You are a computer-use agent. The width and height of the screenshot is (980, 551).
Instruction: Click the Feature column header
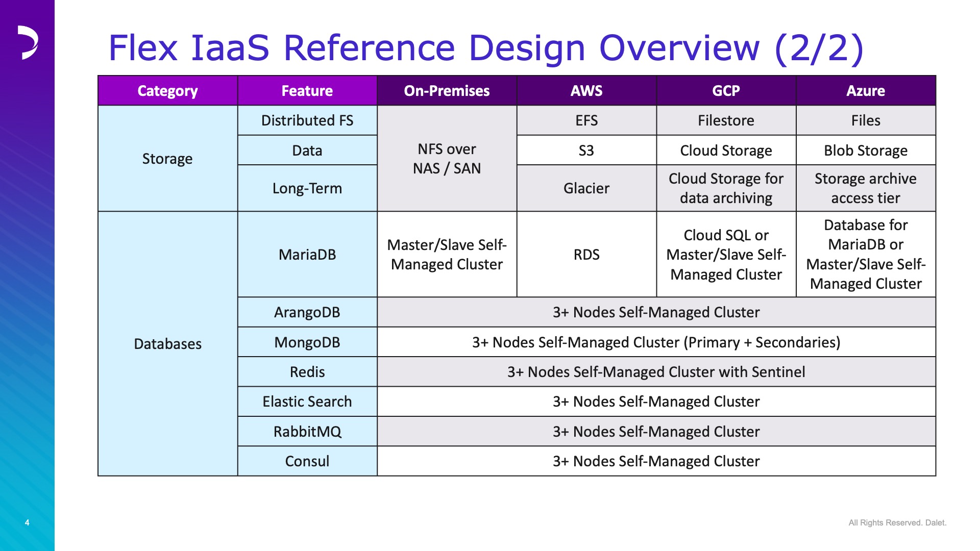(307, 91)
